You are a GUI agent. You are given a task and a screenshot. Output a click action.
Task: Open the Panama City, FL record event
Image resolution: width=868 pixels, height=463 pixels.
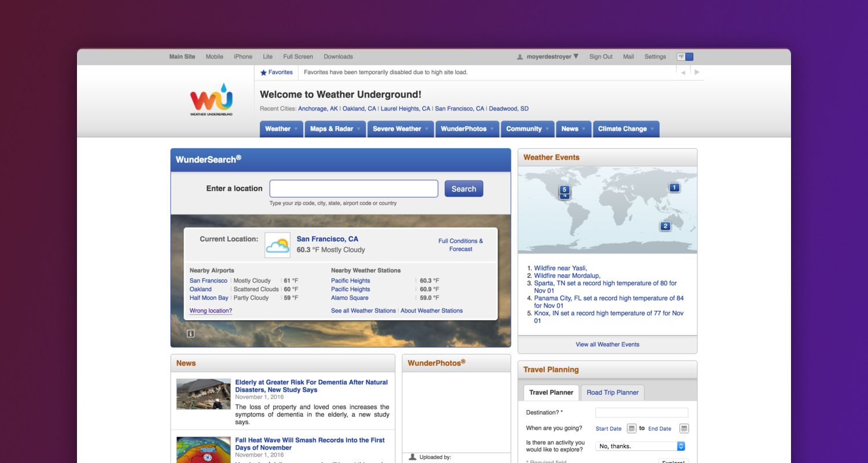(609, 302)
